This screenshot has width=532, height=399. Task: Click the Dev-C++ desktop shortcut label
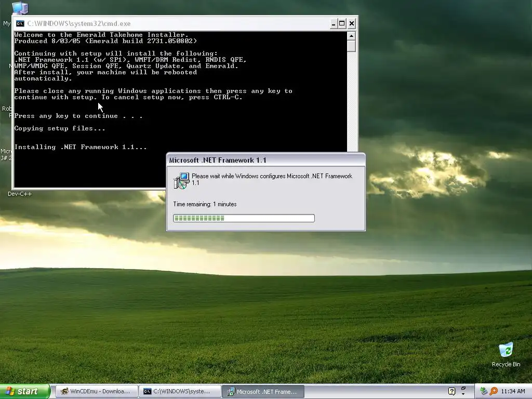tap(20, 194)
